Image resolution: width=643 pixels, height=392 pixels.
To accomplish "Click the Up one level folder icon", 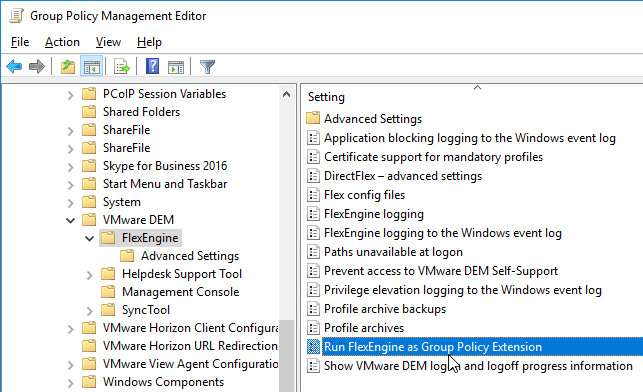I will click(x=68, y=66).
